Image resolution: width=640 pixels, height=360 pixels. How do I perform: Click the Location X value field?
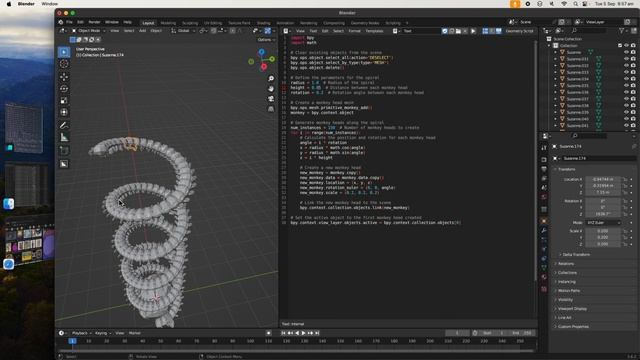[603, 179]
